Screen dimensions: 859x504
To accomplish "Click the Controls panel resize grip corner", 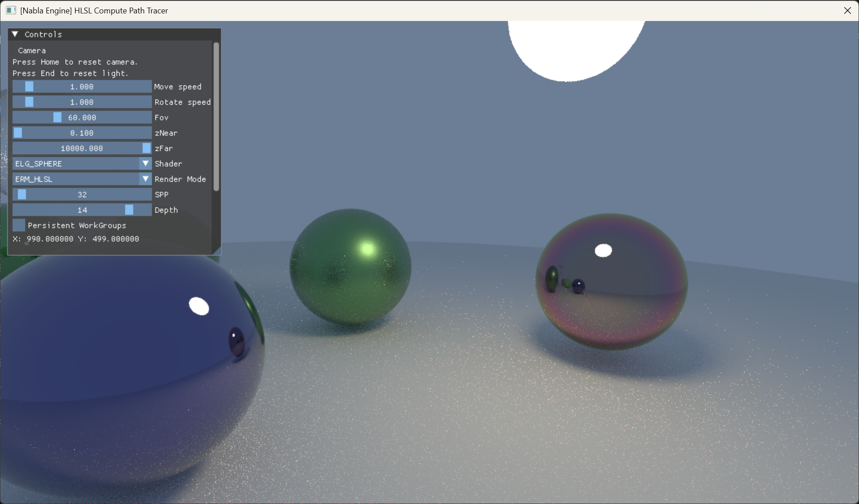I will pyautogui.click(x=217, y=251).
